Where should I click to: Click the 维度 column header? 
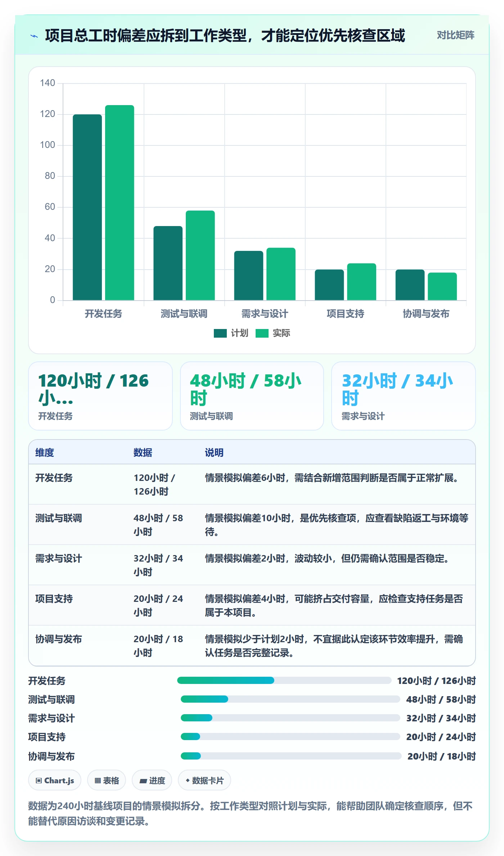coord(45,452)
